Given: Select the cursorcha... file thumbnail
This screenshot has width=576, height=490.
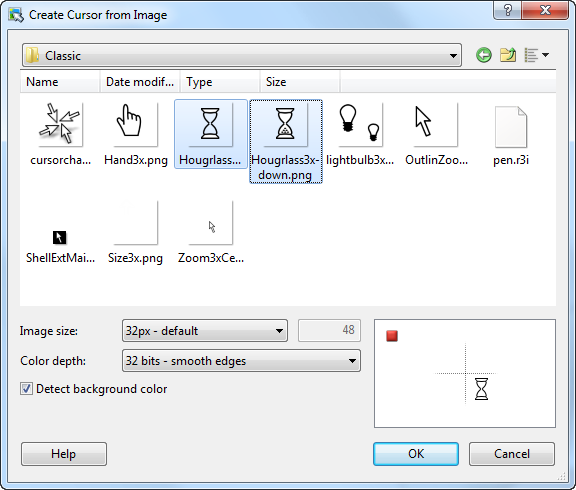Looking at the screenshot, I should 60,134.
